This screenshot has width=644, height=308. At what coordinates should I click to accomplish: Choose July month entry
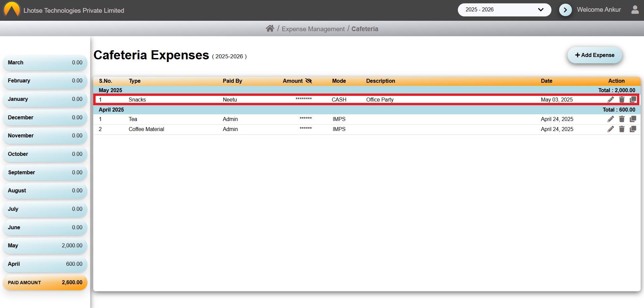pos(45,209)
